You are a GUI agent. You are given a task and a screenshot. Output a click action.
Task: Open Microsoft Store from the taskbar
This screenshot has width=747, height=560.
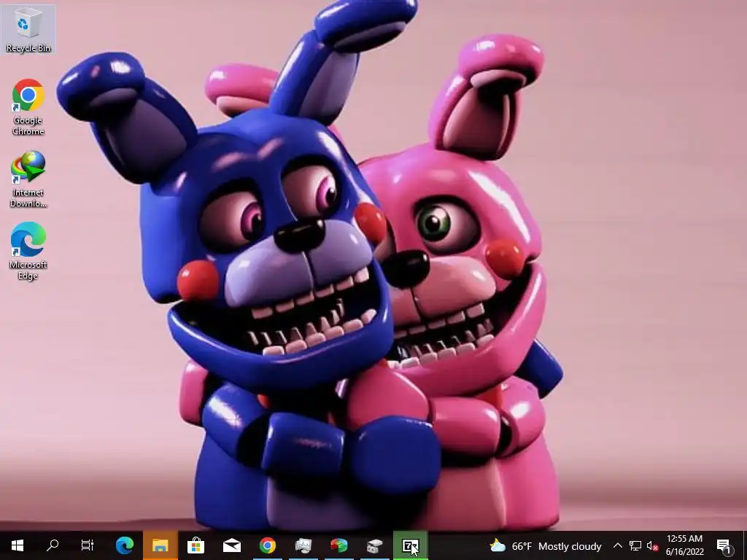click(196, 545)
